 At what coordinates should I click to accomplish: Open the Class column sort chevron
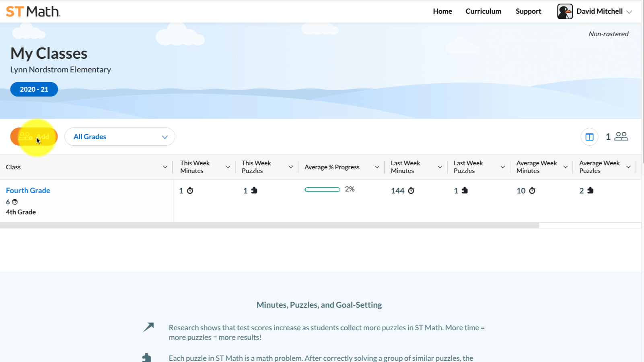(165, 167)
